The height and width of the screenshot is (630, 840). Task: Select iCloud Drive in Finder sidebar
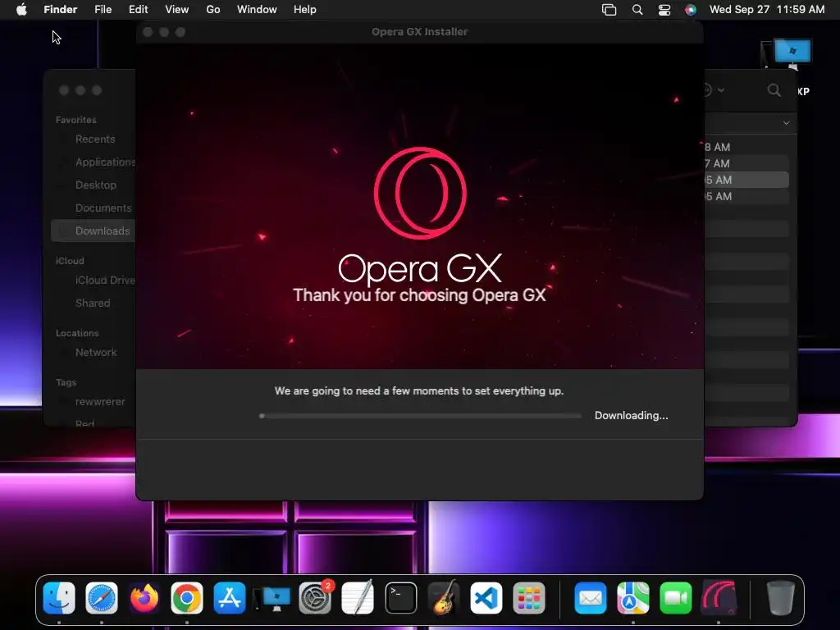[94, 281]
